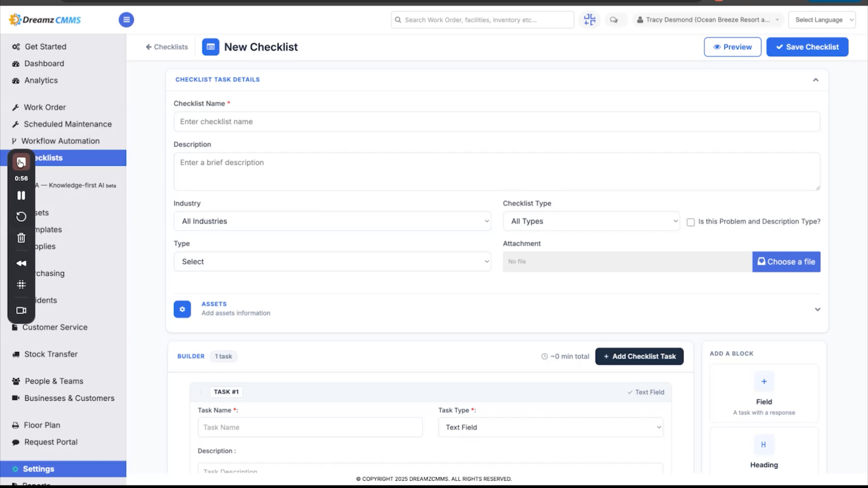This screenshot has height=488, width=868.
Task: Click the Assets gear icon
Action: tap(182, 309)
